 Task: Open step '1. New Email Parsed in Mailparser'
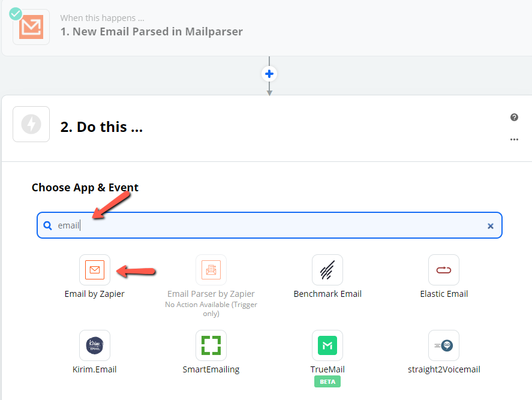[x=151, y=32]
